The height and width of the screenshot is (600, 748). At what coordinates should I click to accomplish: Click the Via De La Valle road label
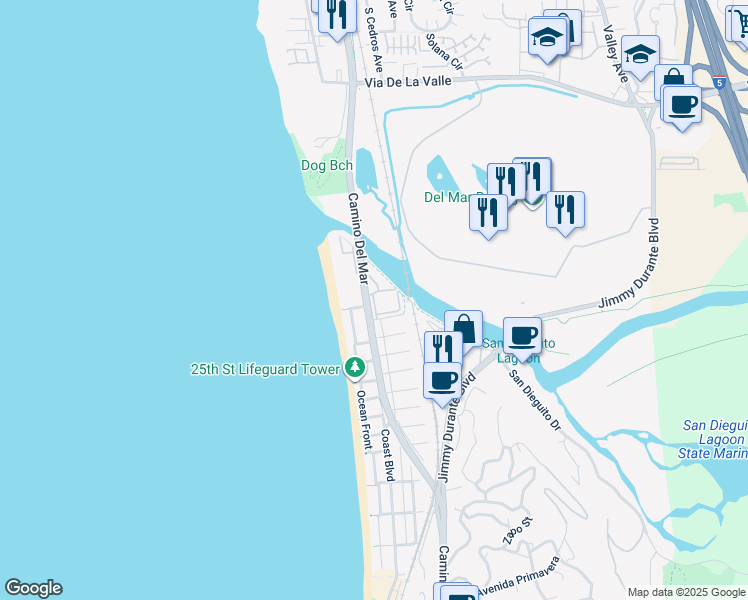pos(408,82)
